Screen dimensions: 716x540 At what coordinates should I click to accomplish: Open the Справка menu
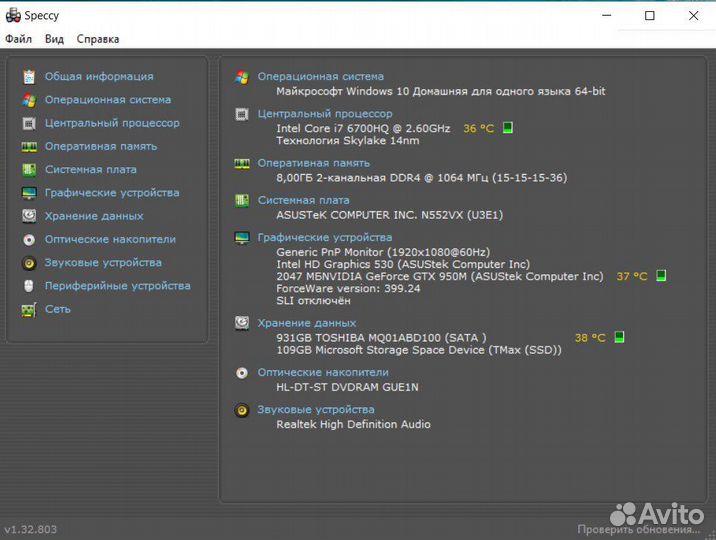point(98,39)
